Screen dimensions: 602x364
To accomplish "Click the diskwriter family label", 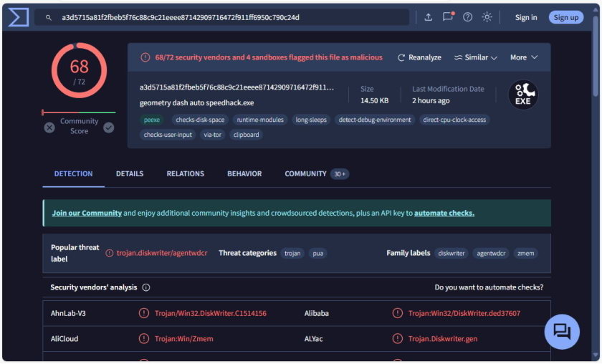I will click(x=451, y=254).
